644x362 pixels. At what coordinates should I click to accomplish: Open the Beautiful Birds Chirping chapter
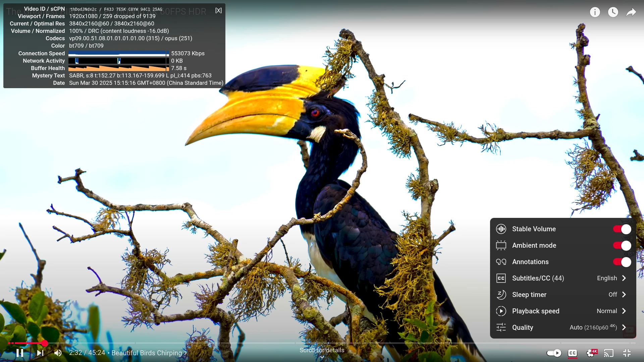(x=149, y=353)
